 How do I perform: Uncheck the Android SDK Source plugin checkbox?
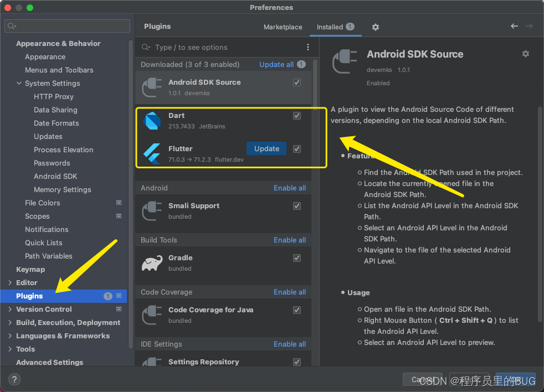(x=296, y=82)
